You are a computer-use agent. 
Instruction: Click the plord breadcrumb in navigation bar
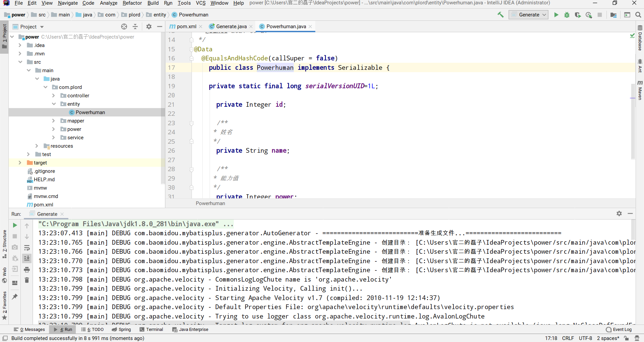click(131, 15)
